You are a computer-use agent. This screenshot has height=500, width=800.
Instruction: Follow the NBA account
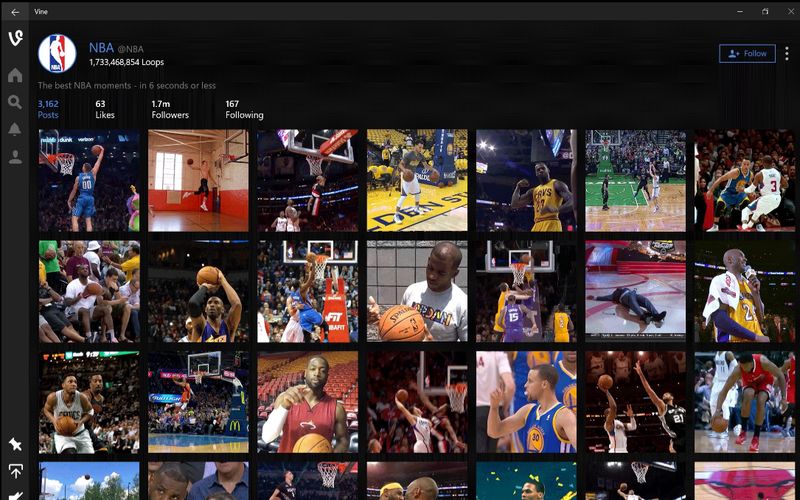747,54
